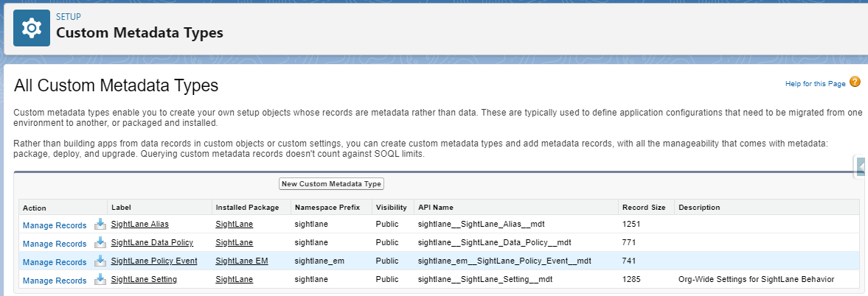Click New Custom Metadata Type button
Viewport: 868px width, 296px height.
click(x=331, y=183)
